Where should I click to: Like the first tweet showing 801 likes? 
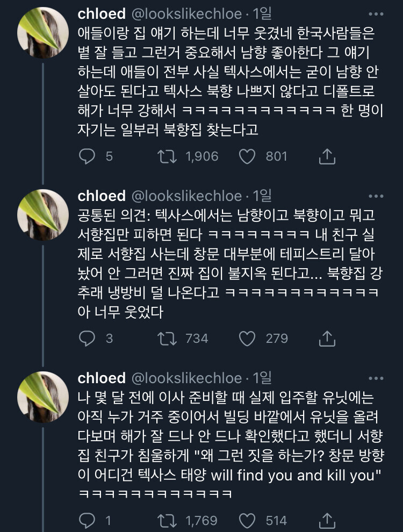246,155
